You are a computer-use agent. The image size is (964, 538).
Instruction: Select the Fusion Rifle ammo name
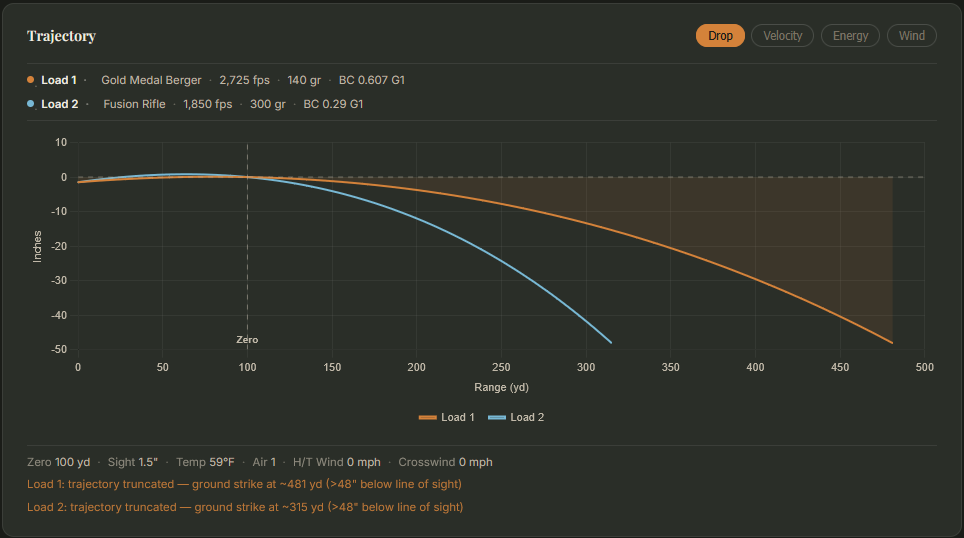tap(134, 105)
